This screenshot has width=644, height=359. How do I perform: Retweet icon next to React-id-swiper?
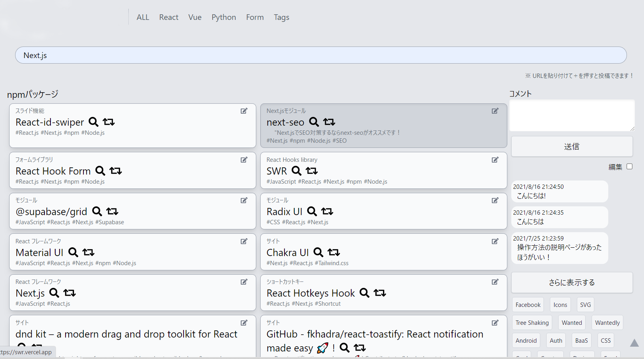(108, 122)
